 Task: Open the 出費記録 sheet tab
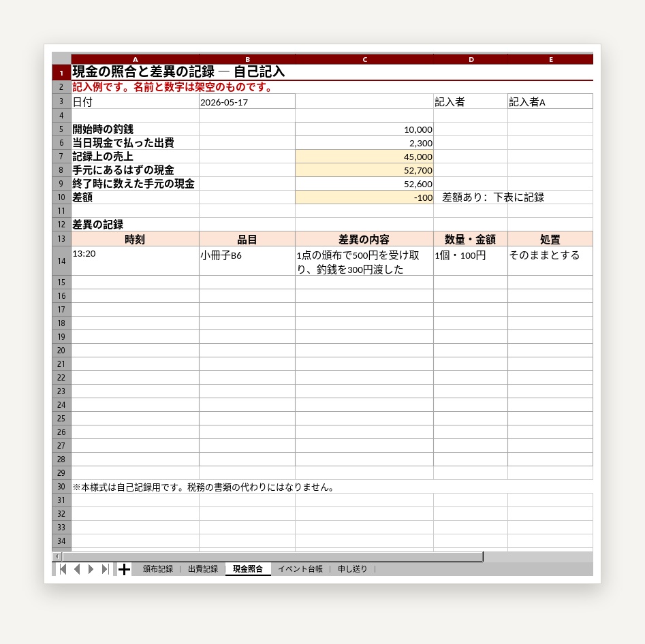[203, 569]
